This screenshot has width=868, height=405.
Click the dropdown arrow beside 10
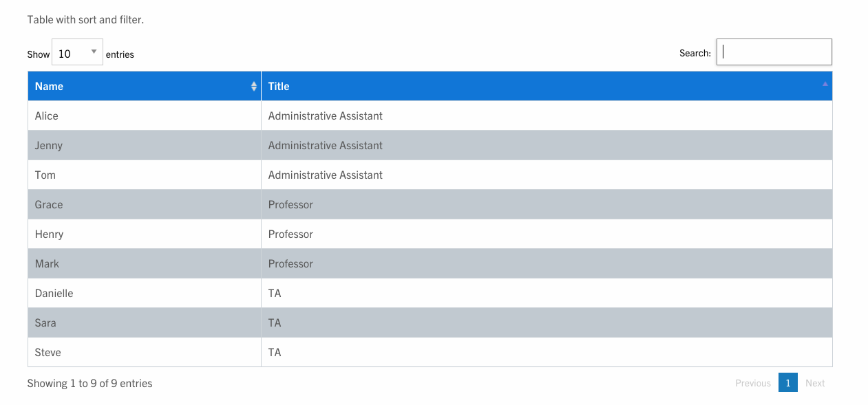[x=94, y=52]
